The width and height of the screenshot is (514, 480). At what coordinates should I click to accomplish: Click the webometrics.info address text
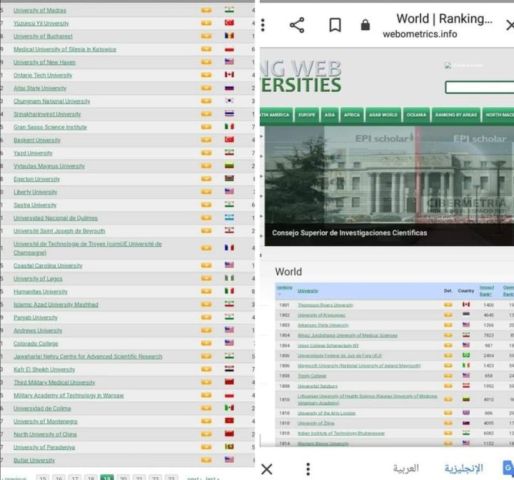pyautogui.click(x=420, y=34)
